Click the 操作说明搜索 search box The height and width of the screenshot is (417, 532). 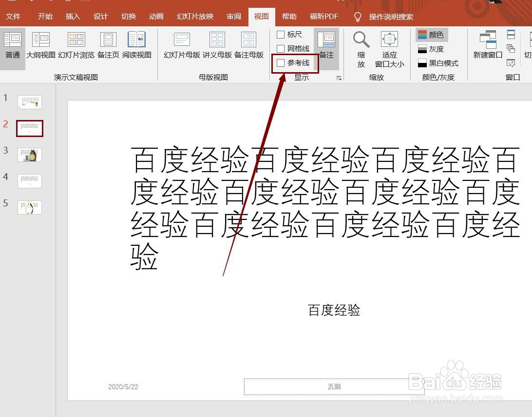coord(391,17)
